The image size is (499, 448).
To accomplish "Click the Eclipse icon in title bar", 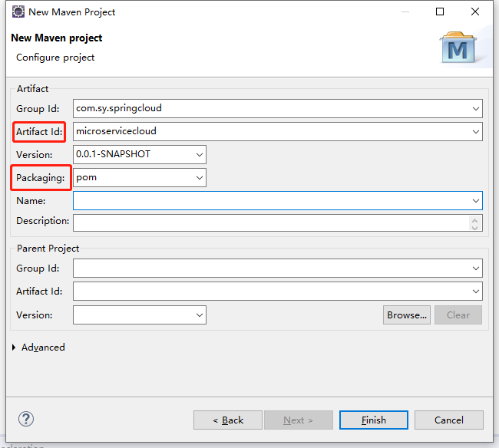I will click(x=18, y=12).
